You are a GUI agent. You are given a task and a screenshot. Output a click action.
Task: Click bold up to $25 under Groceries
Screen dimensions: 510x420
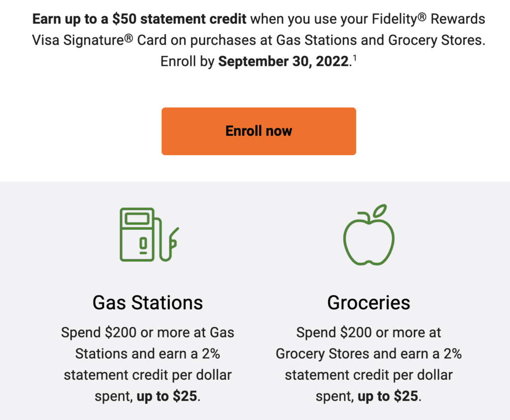(x=387, y=396)
